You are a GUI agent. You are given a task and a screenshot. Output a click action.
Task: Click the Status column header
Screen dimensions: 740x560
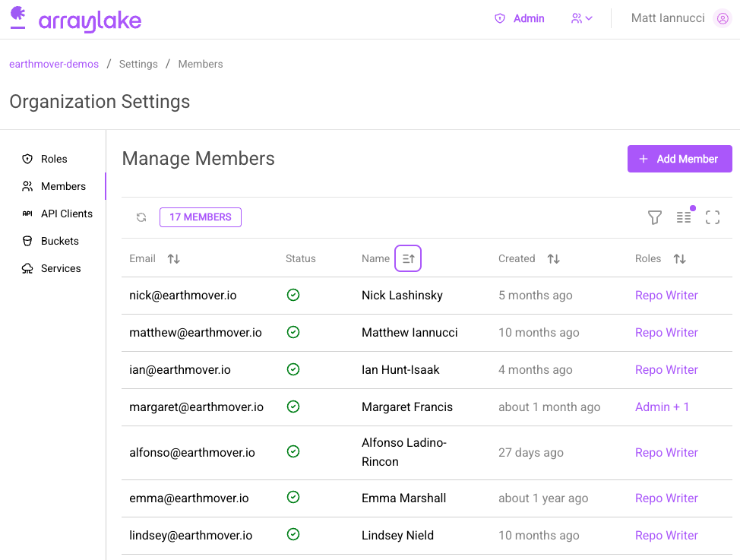[301, 258]
